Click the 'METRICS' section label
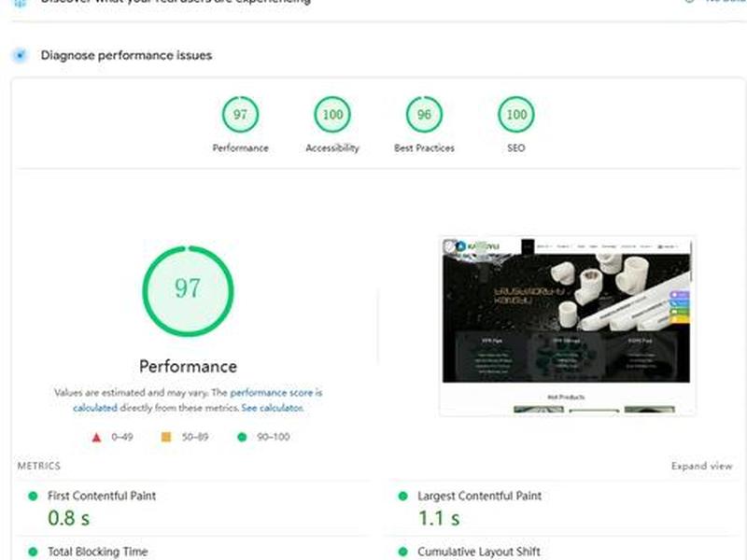 (39, 466)
